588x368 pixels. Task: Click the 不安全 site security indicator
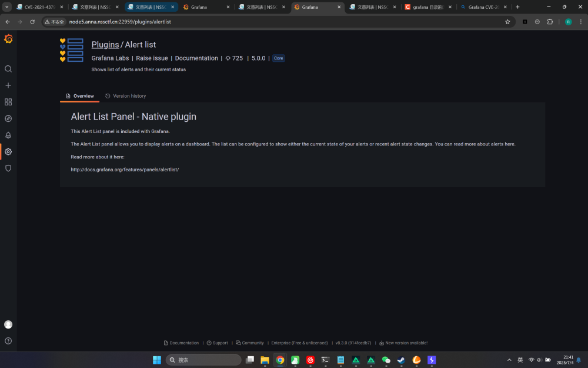click(x=54, y=22)
